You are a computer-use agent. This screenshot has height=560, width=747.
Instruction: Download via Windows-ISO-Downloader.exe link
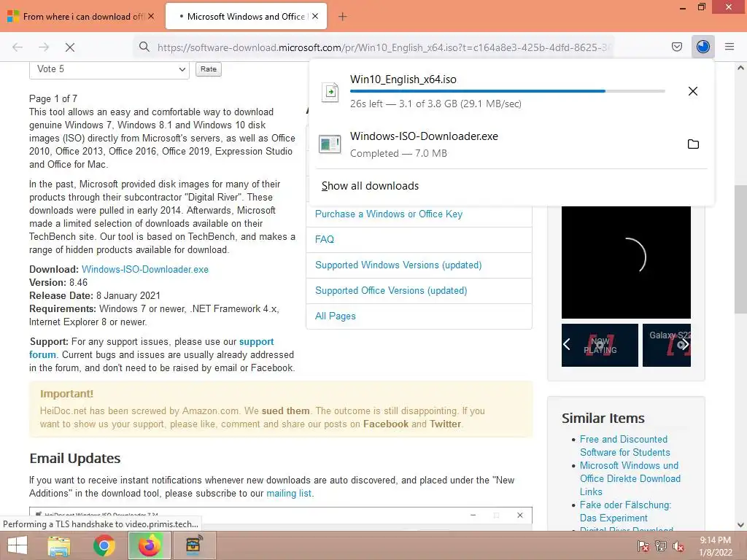coord(145,270)
